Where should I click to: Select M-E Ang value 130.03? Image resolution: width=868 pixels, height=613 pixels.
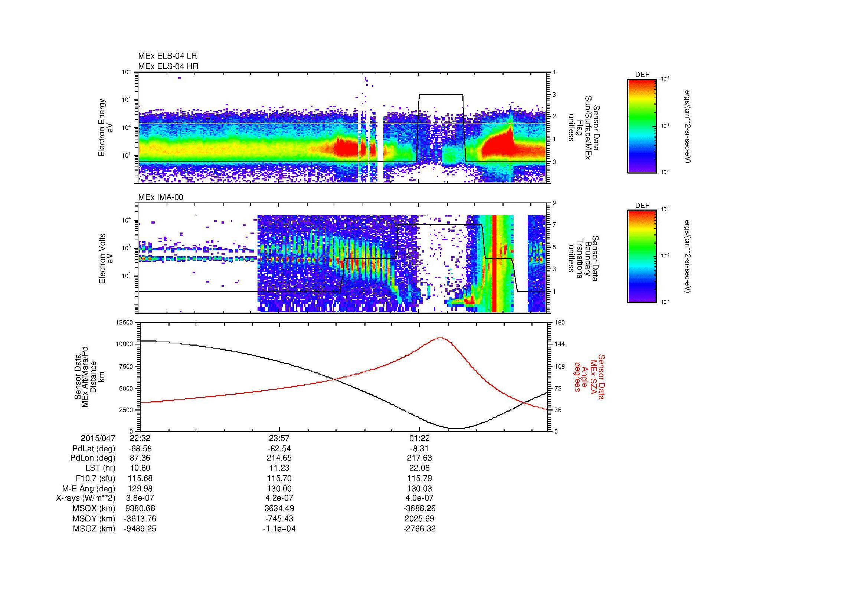(x=419, y=488)
